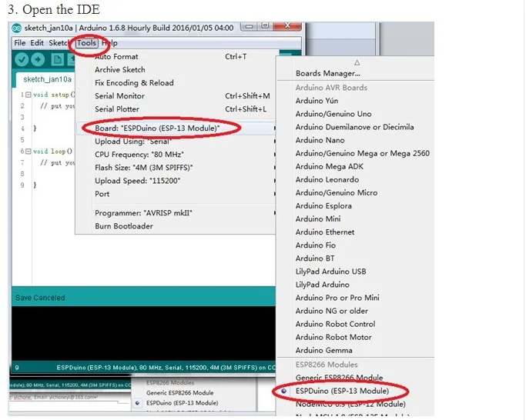Select Arduino/Genuino Micro board
Image resolution: width=526 pixels, height=420 pixels.
click(x=356, y=193)
